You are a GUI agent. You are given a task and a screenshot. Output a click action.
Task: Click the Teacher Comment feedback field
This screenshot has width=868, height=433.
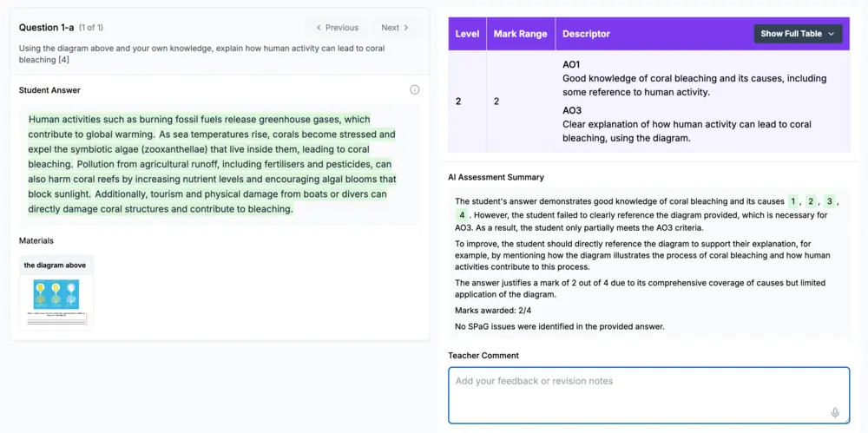[x=648, y=396]
